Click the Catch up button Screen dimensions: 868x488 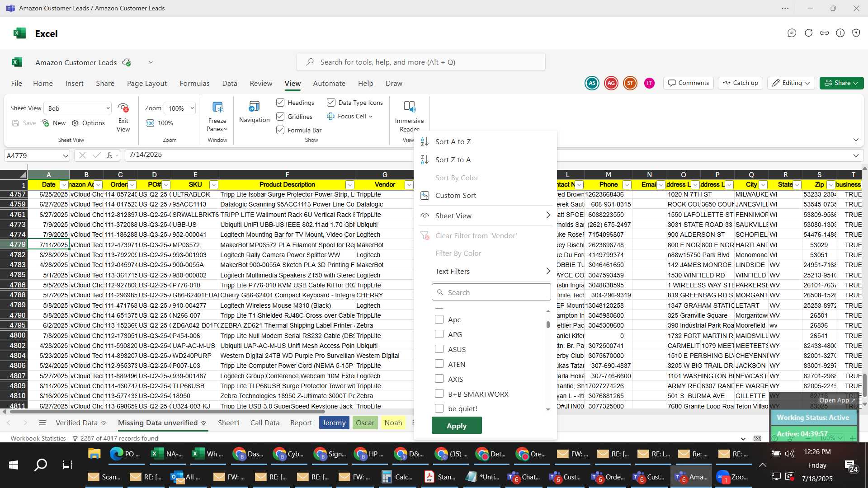tap(740, 83)
